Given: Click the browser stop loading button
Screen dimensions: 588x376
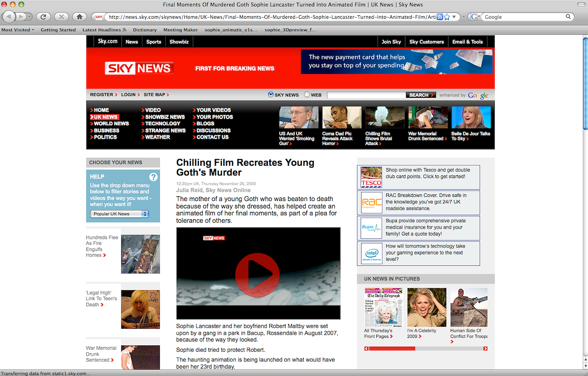Looking at the screenshot, I should point(61,17).
